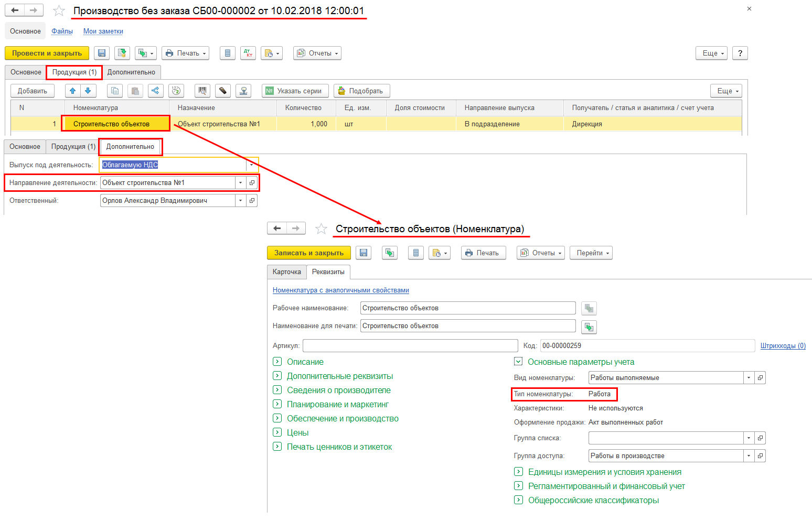Click the barcode search icon
Screen dimensions: 812x521
pyautogui.click(x=202, y=91)
